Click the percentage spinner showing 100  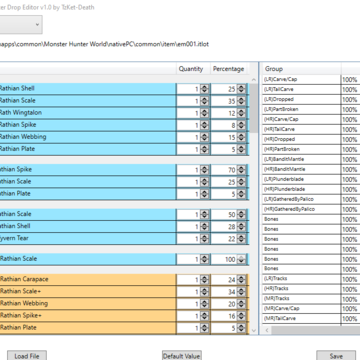(x=241, y=259)
